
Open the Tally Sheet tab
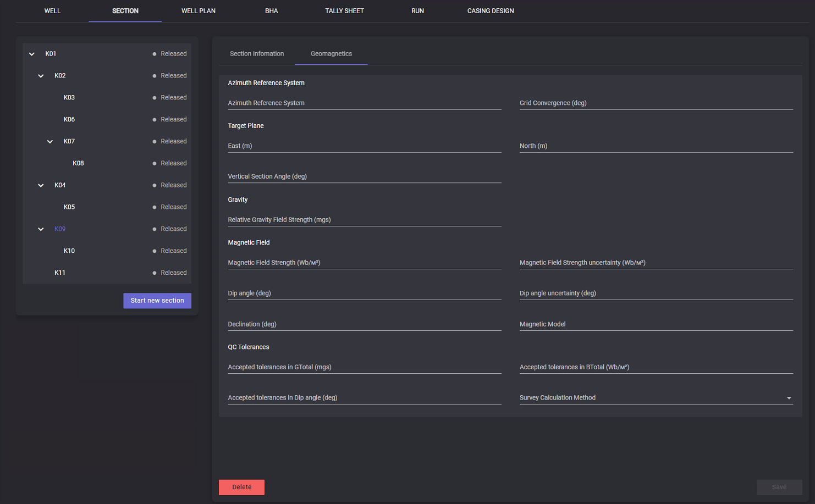coord(344,11)
